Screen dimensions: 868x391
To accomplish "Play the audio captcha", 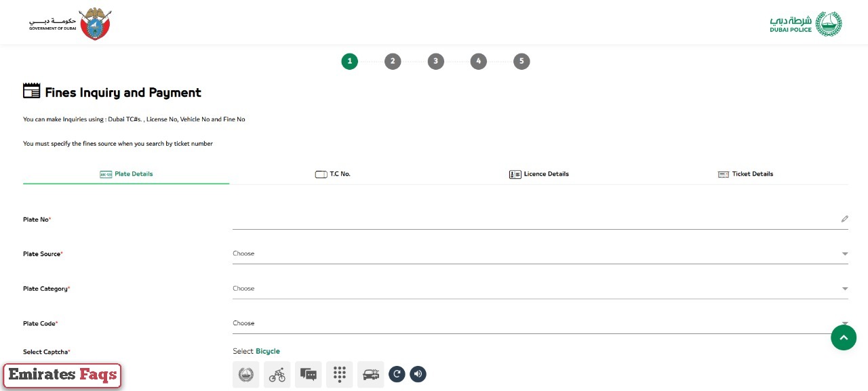I will click(x=418, y=374).
